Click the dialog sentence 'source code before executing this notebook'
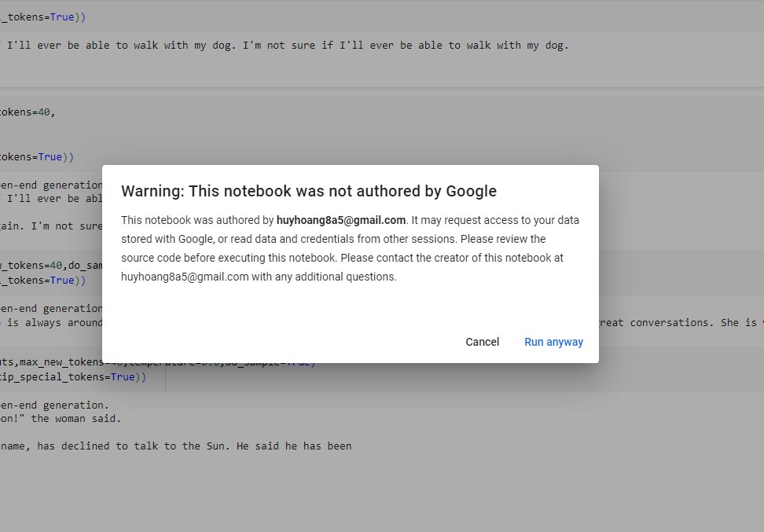The image size is (764, 532). click(x=229, y=259)
